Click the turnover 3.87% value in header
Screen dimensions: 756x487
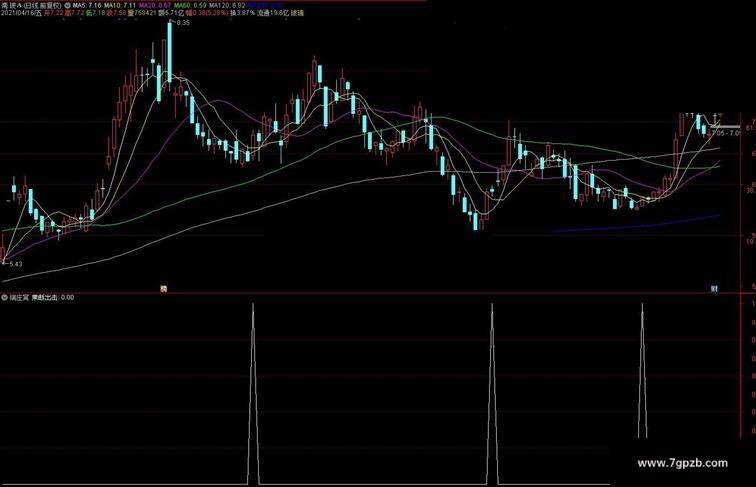[x=246, y=13]
